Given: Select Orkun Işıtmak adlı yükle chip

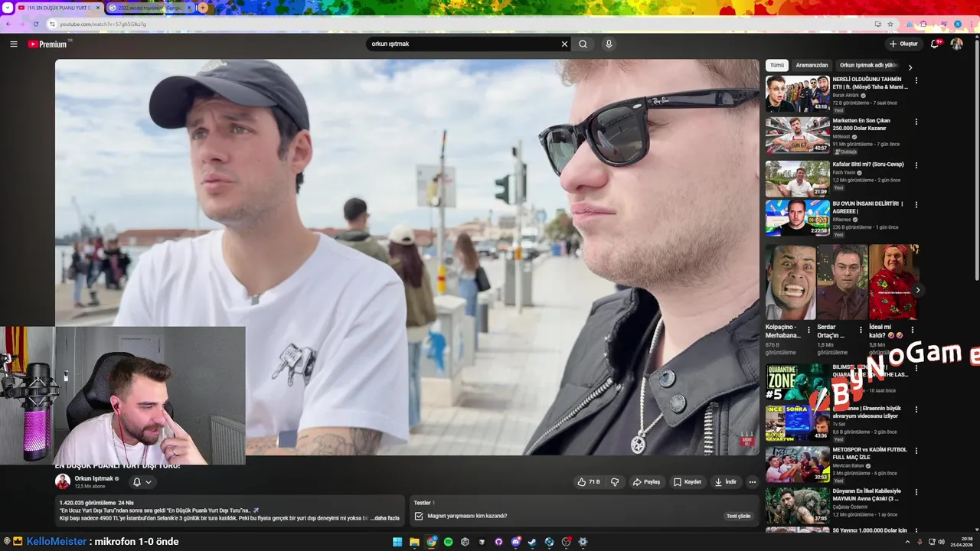Looking at the screenshot, I should click(x=869, y=65).
